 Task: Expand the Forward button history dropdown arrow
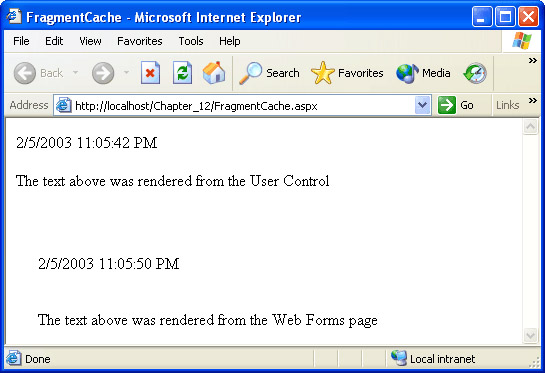point(127,73)
